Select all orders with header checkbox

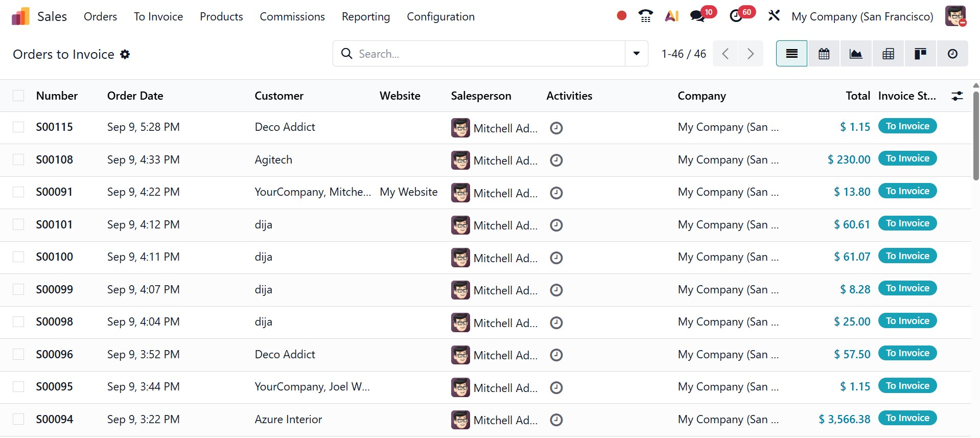pos(18,96)
